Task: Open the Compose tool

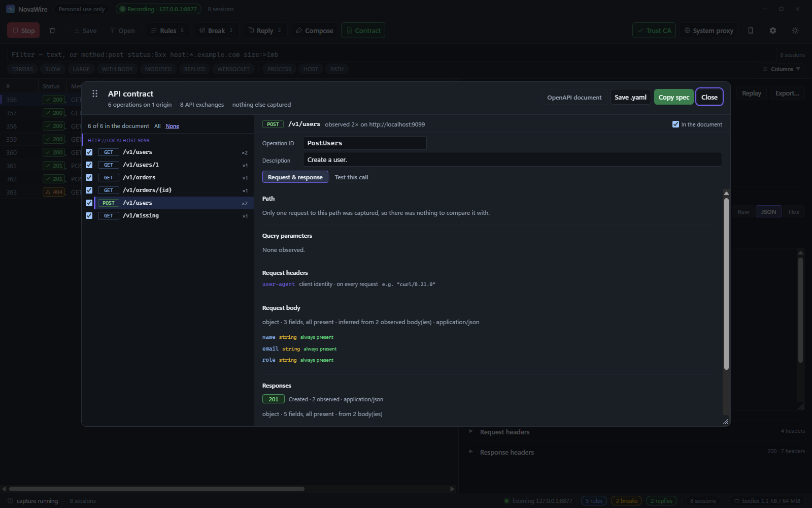Action: [315, 30]
